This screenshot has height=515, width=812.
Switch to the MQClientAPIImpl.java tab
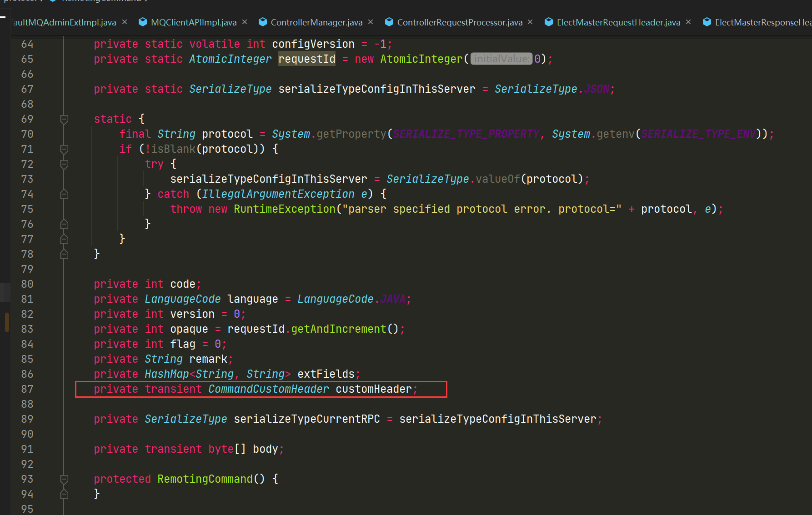(194, 22)
